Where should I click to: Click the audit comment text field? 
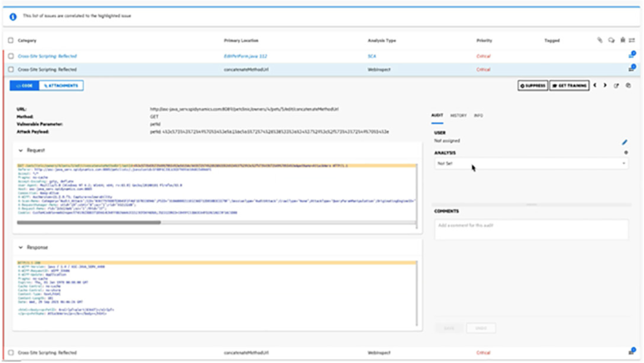531,229
